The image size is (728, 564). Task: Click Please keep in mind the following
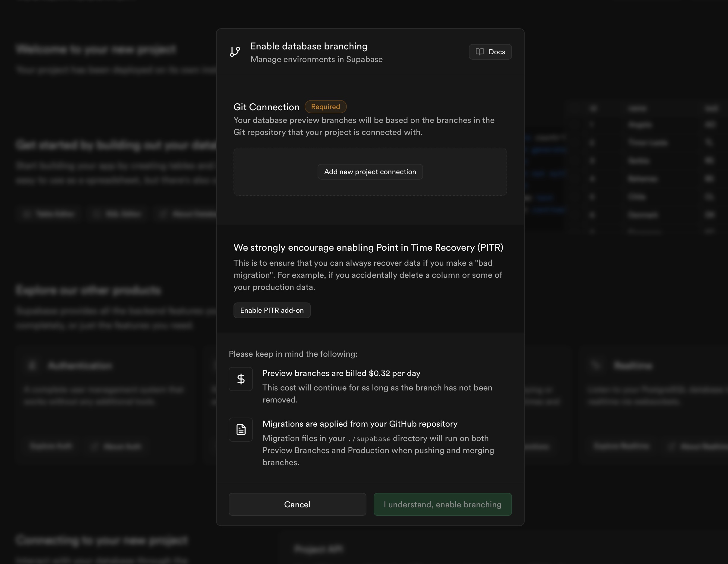293,354
